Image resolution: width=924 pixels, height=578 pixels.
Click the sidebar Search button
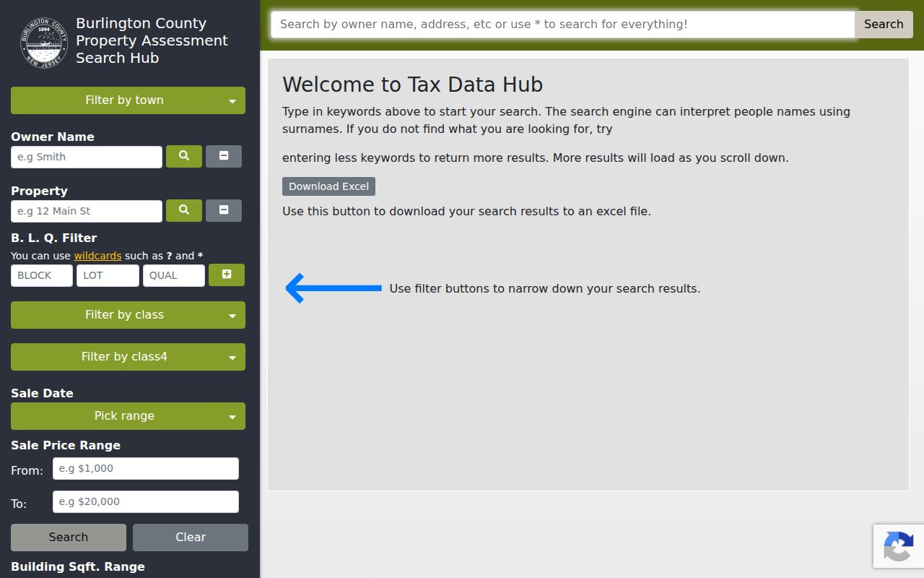pos(69,538)
